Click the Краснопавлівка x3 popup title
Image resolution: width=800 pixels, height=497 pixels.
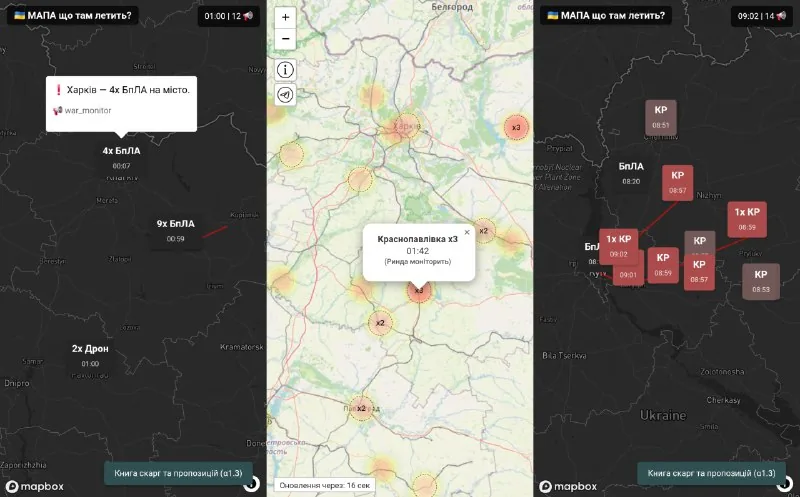[x=418, y=239]
